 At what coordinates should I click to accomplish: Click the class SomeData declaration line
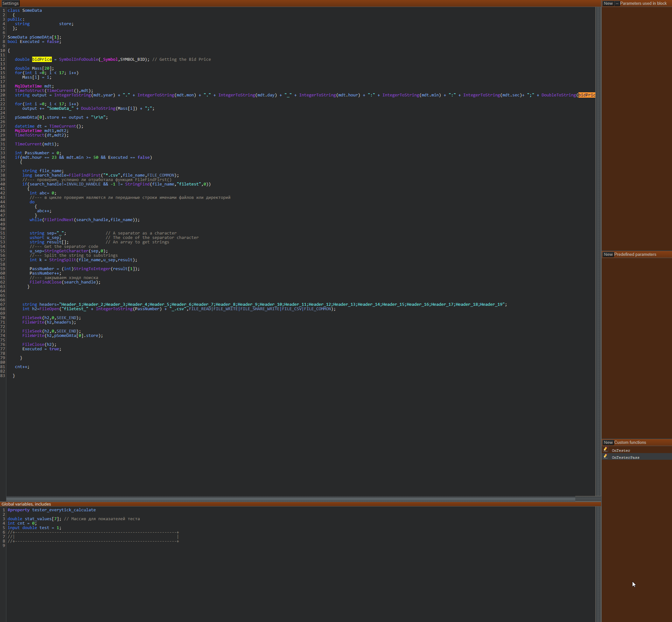click(x=24, y=10)
